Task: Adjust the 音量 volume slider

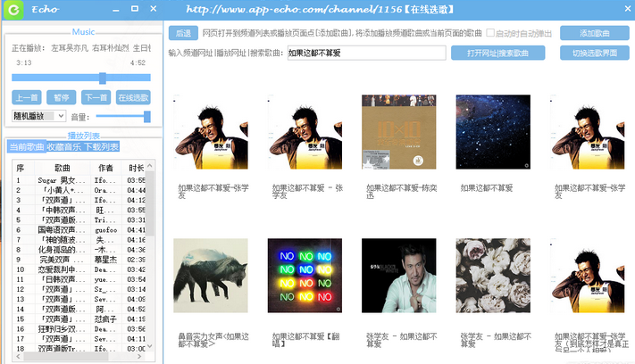Action: point(123,117)
